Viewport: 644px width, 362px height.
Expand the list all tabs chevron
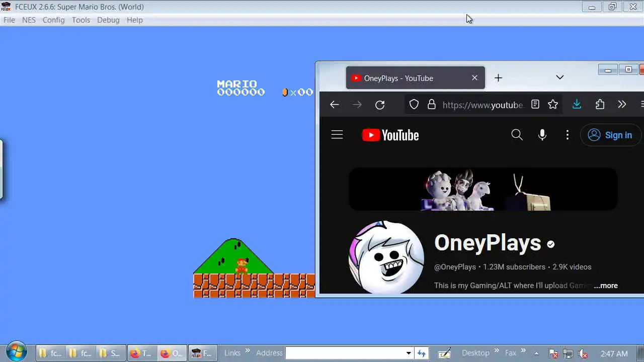click(559, 77)
